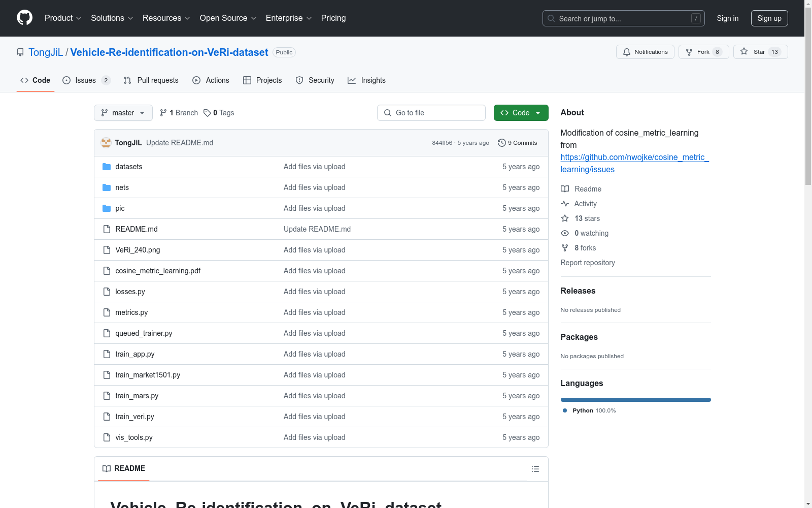Screen dimensions: 812x508
Task: Switch to the Code tab
Action: [x=36, y=80]
